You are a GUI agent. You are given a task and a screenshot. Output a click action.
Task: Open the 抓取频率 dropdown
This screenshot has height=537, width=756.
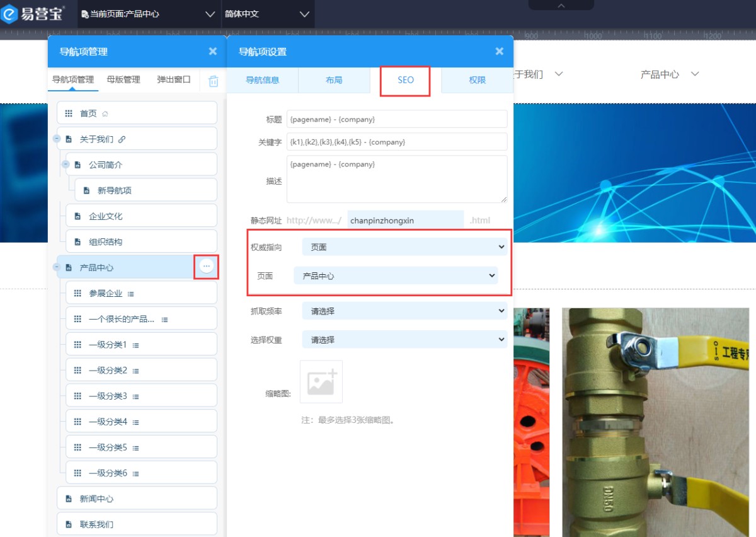tap(404, 310)
